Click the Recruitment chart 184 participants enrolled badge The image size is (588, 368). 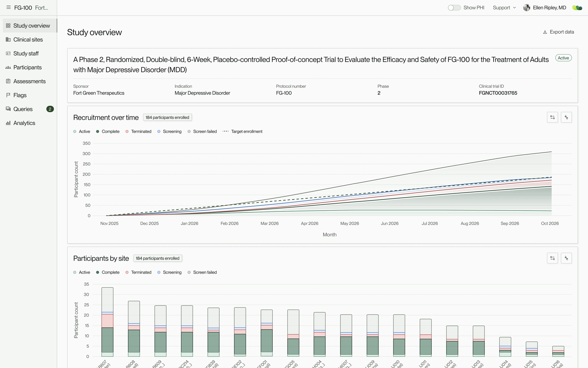(x=167, y=117)
